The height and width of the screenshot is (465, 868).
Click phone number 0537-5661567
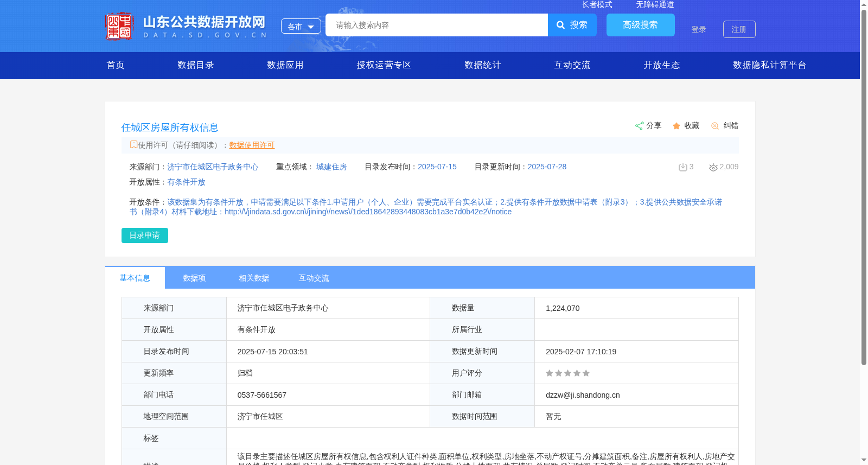262,395
